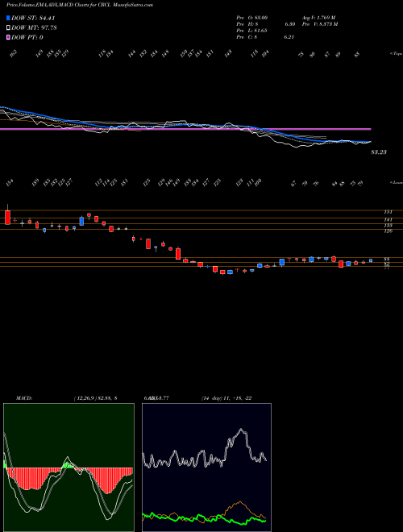Click the 'Pre O: 83.09' value

(x=252, y=18)
